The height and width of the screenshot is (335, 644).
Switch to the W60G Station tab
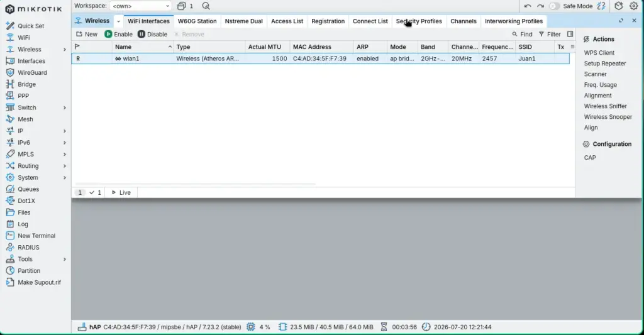197,21
